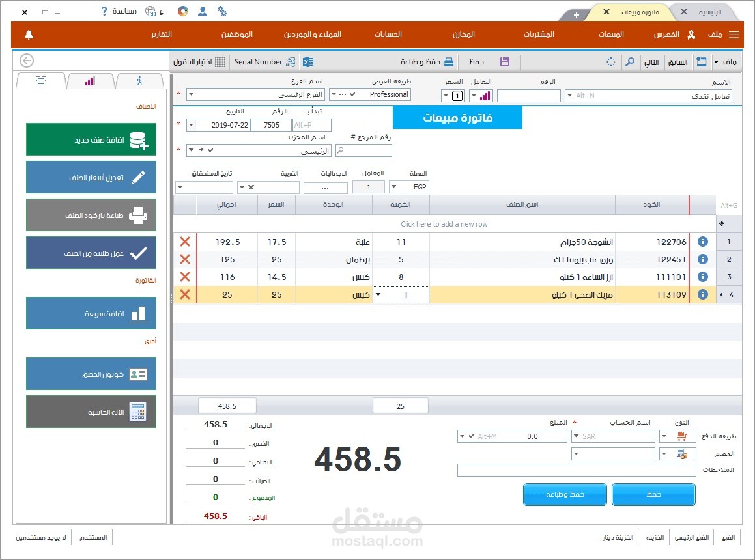Open the المبيعات menu
Screen dimensions: 755x560
611,35
